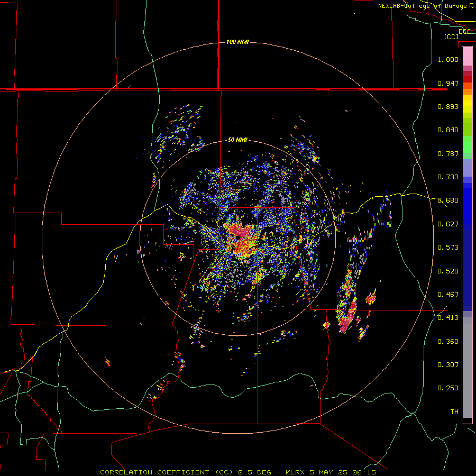The width and height of the screenshot is (476, 476).
Task: Click the 0.573 scale value
Action: [x=448, y=248]
